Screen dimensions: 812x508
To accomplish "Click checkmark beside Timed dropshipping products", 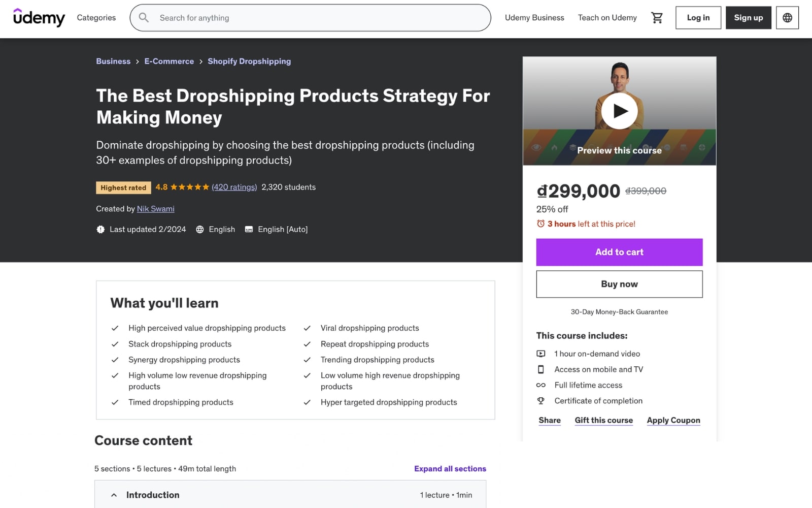I will pyautogui.click(x=115, y=402).
